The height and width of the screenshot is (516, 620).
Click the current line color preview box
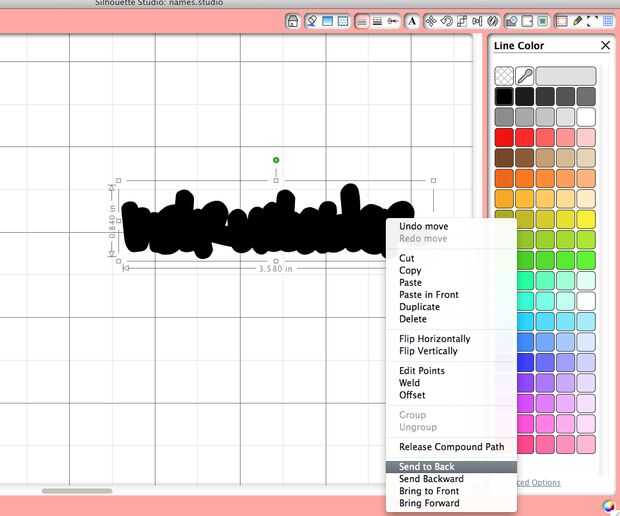click(x=566, y=76)
